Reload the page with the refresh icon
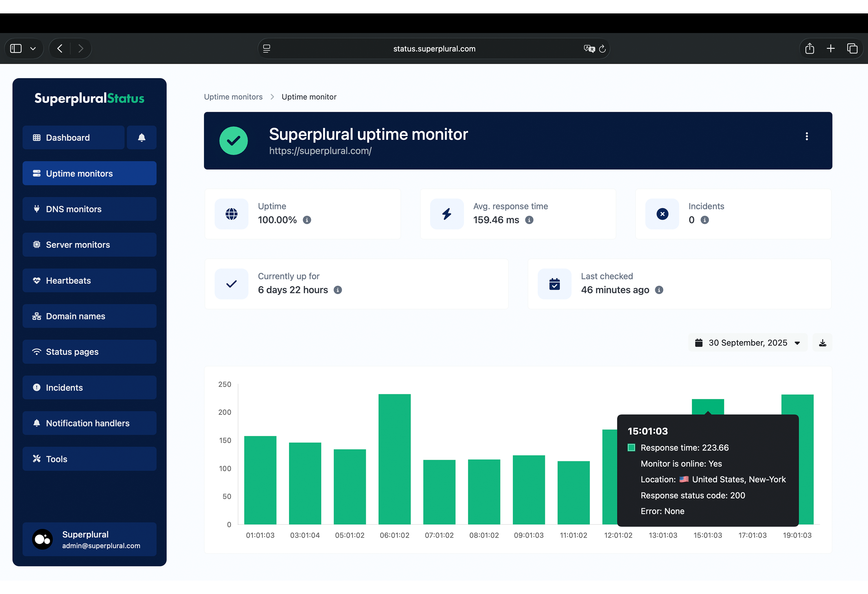This screenshot has width=868, height=594. (602, 49)
